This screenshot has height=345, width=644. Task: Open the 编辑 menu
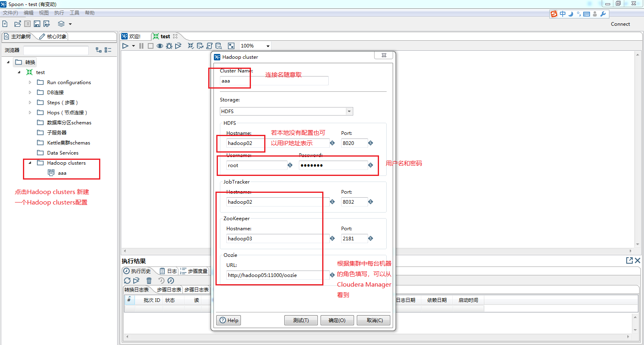(x=29, y=13)
